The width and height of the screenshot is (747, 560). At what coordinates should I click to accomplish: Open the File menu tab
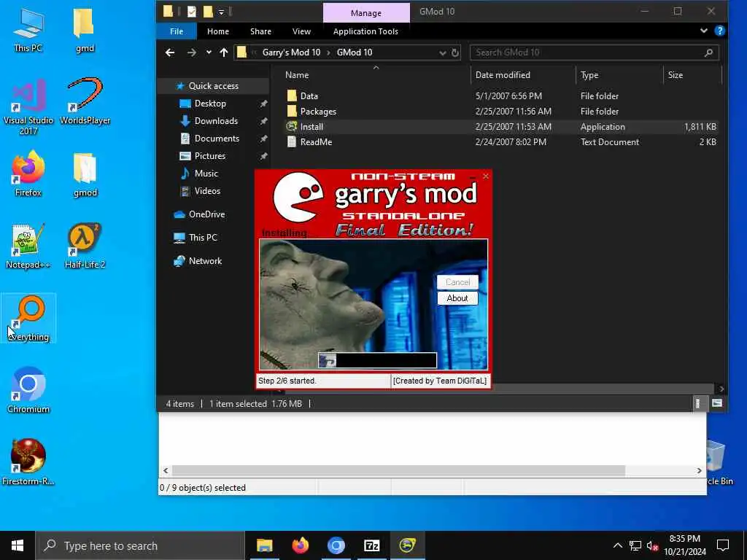click(x=177, y=31)
